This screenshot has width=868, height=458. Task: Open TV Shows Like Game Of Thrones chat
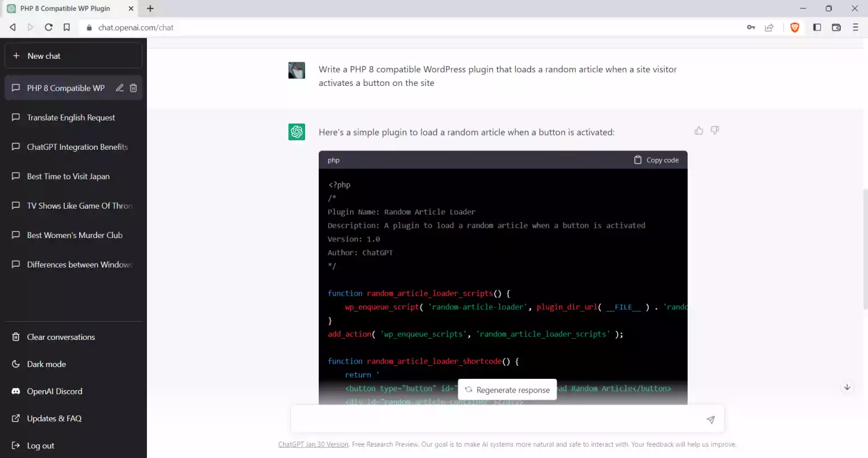point(73,206)
